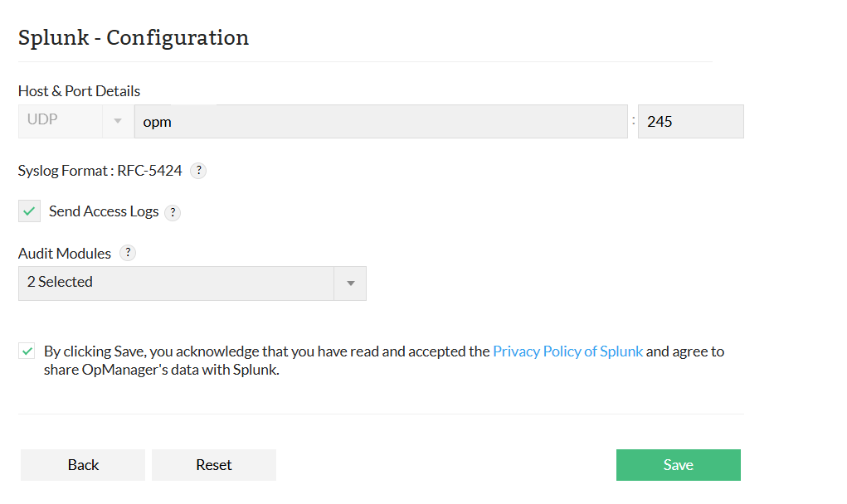Click the host field containing 'opm'
This screenshot has width=847, height=504.
click(x=381, y=121)
